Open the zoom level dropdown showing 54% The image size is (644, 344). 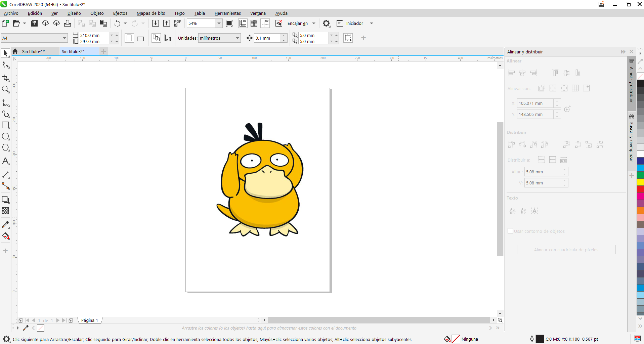tap(219, 23)
